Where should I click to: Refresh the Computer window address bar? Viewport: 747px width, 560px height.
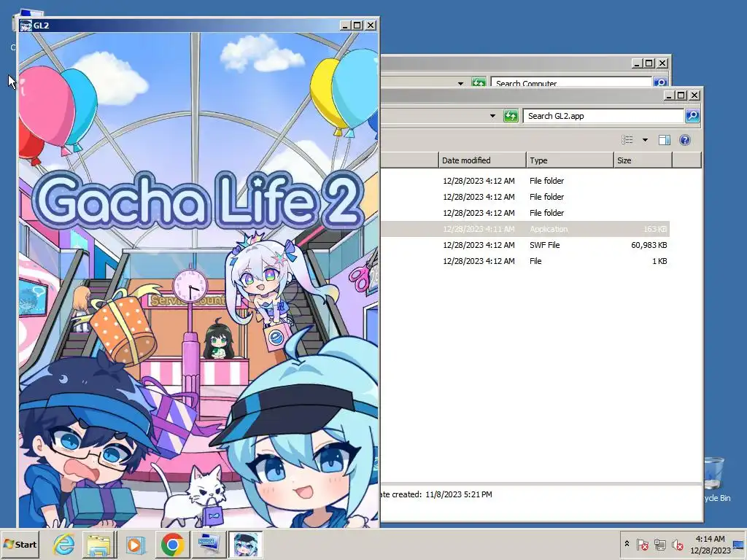coord(479,82)
